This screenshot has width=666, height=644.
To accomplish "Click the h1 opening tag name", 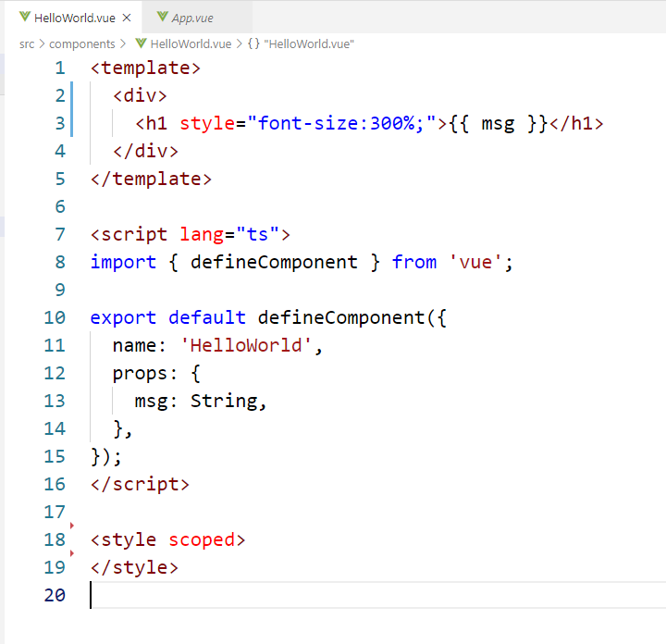I will tap(156, 124).
